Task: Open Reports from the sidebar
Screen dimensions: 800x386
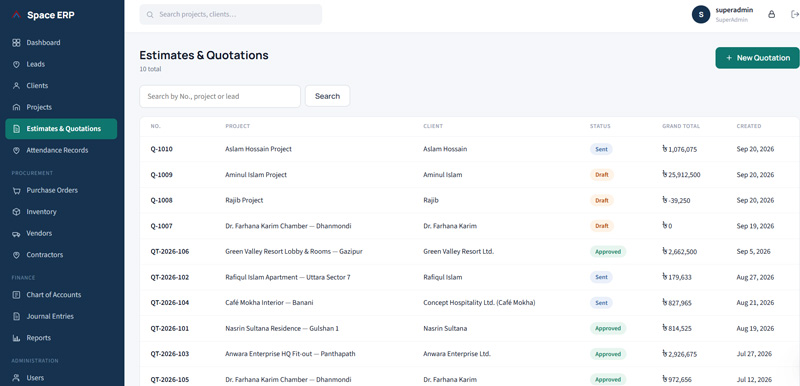Action: 61,338
